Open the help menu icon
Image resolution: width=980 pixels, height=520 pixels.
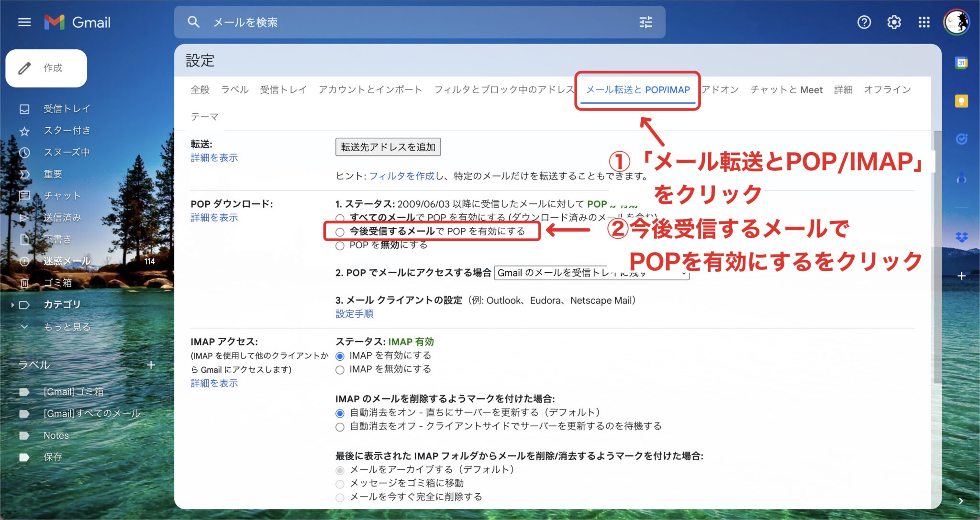point(864,22)
